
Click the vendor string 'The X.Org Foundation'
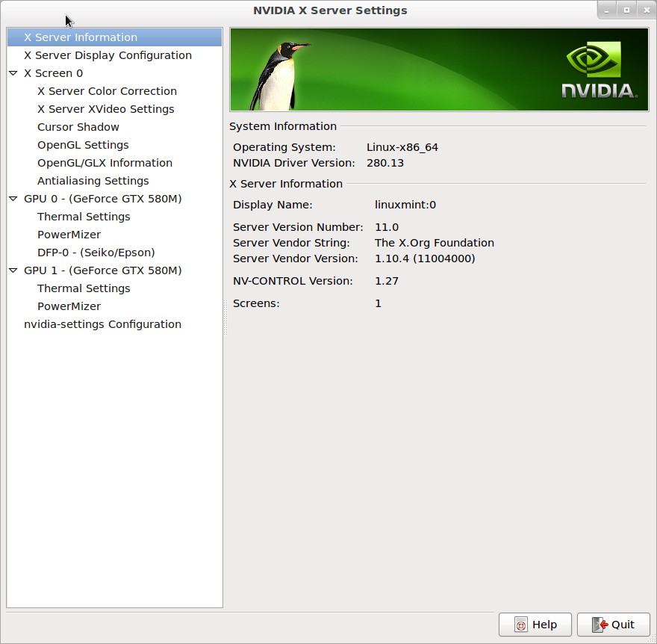435,243
